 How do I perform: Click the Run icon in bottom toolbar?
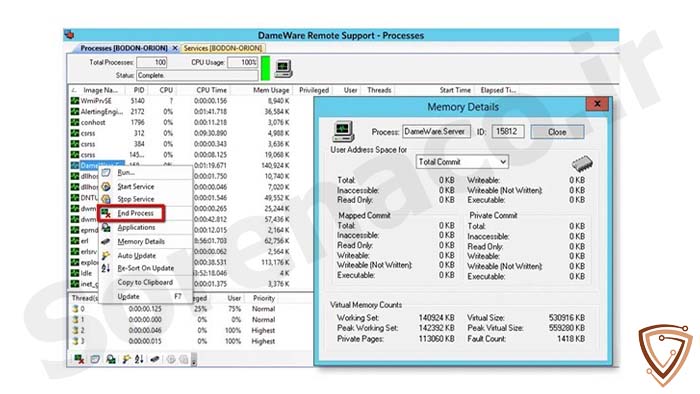point(95,359)
